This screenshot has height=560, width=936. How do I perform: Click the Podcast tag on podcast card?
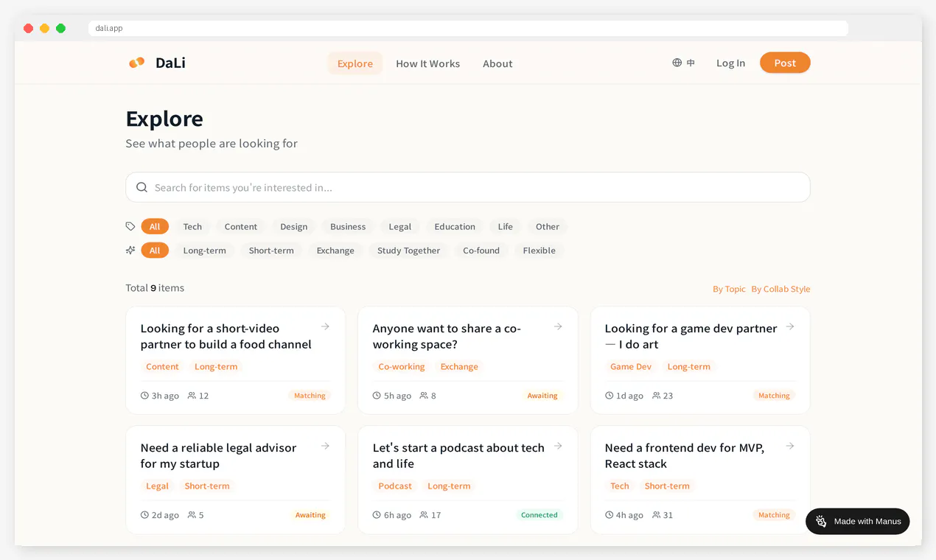(395, 486)
